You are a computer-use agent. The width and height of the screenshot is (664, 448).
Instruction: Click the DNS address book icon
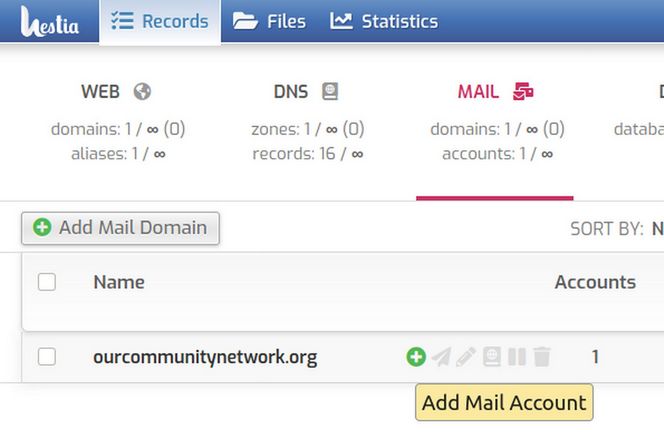pos(330,92)
